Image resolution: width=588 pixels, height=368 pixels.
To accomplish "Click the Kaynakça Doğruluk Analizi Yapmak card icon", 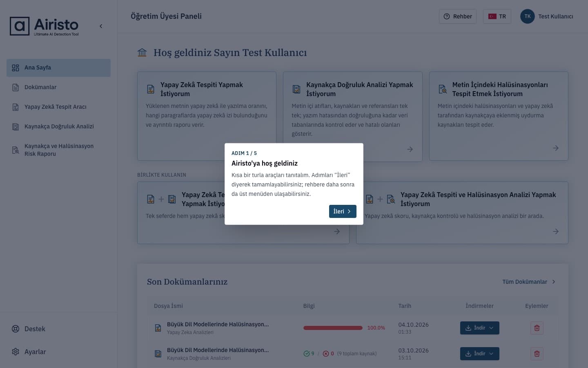I will point(296,89).
